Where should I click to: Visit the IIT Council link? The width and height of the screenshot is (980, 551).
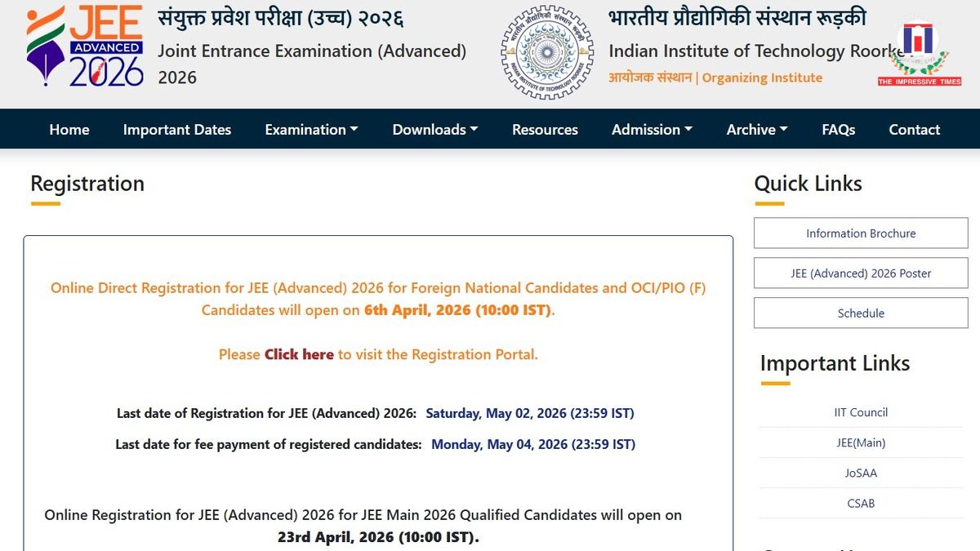pos(861,412)
